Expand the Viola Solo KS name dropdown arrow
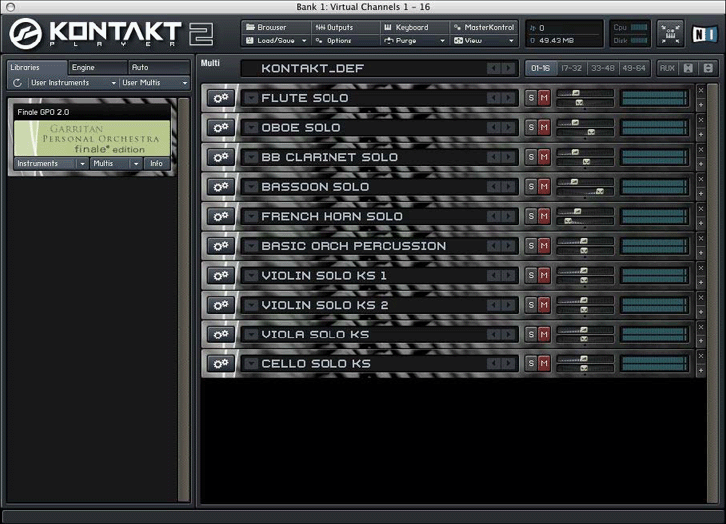Viewport: 726px width, 524px height. tap(251, 335)
